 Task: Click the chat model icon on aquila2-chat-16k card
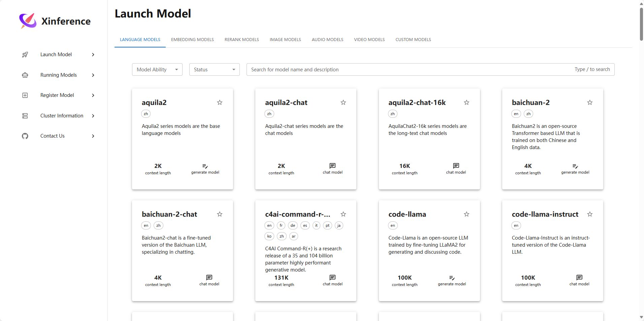coord(456,166)
